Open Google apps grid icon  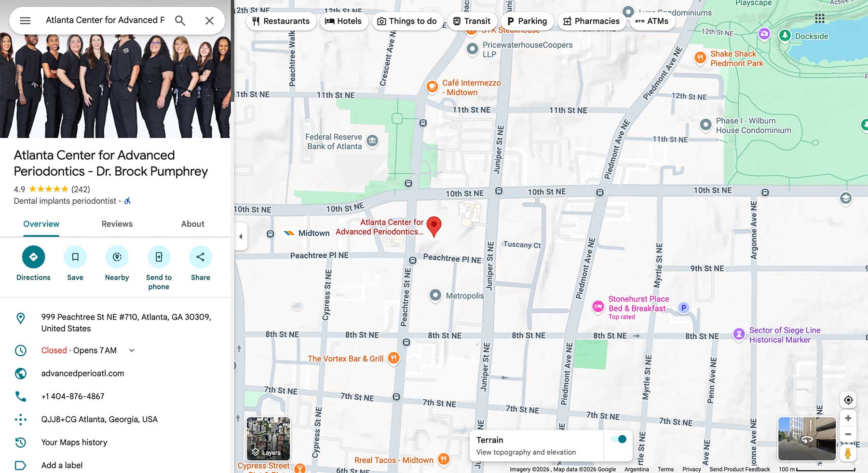(819, 18)
